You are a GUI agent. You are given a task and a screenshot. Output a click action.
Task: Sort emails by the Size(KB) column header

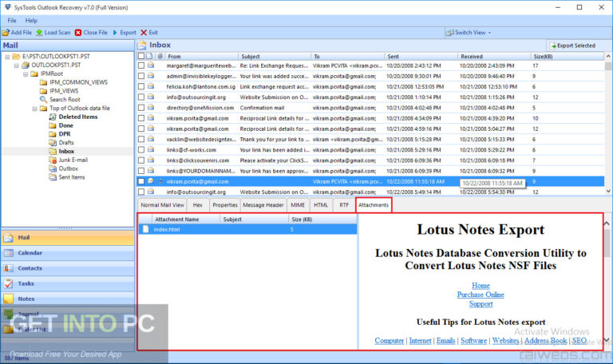click(567, 57)
